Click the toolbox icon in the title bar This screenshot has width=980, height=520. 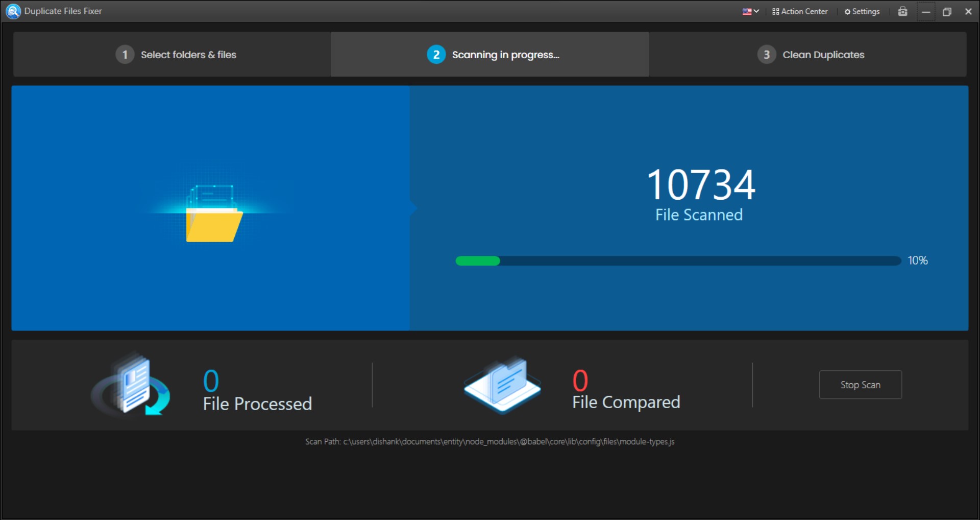(902, 11)
